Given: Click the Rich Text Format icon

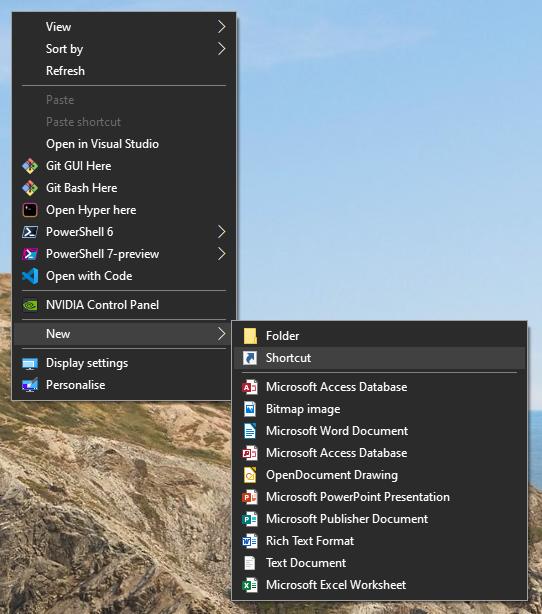Looking at the screenshot, I should pos(250,541).
